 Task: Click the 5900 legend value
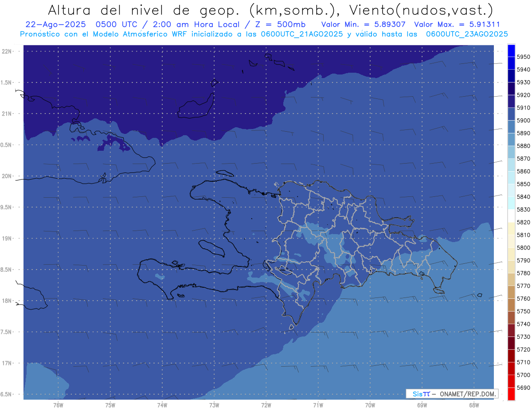(524, 121)
